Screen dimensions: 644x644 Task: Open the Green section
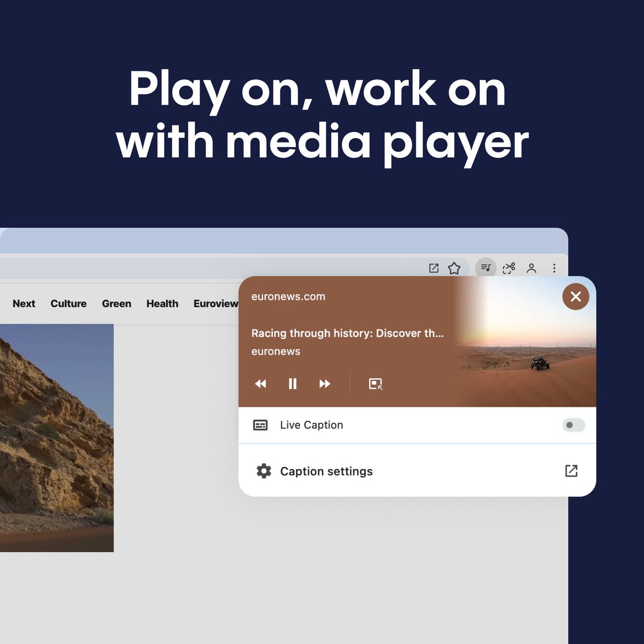116,303
